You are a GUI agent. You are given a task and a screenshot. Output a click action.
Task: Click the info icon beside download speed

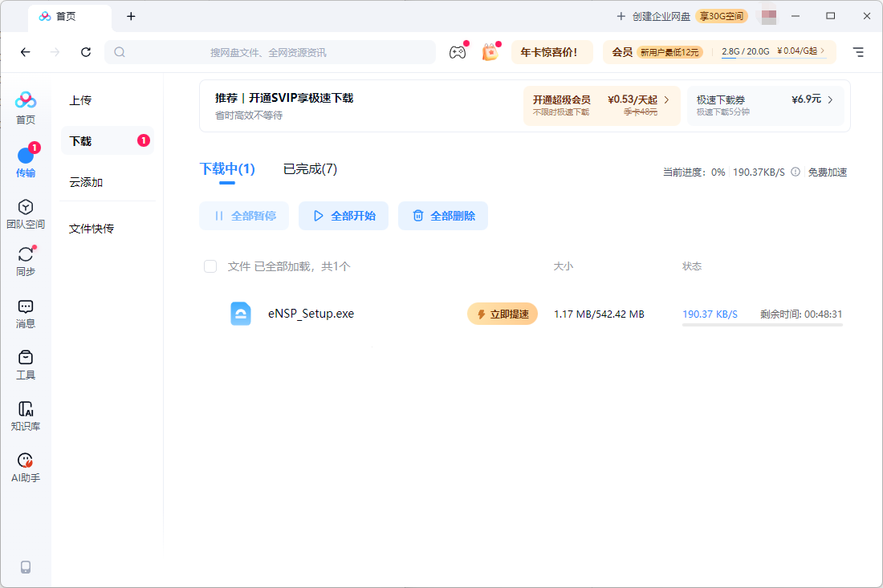796,172
